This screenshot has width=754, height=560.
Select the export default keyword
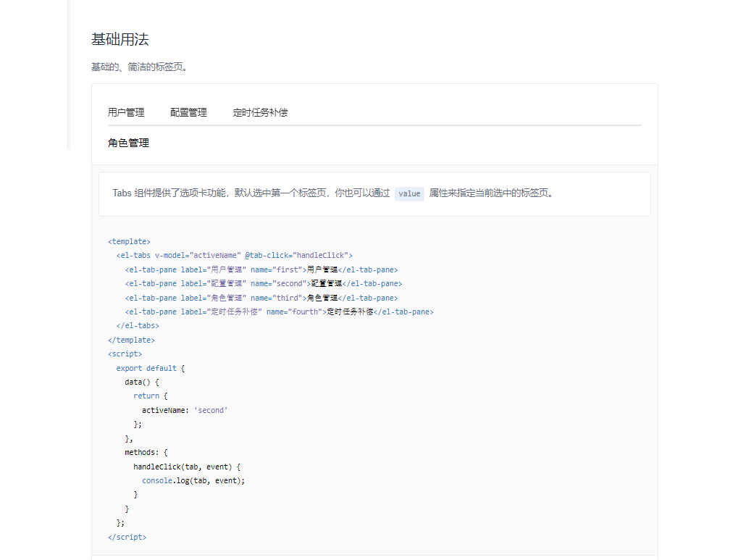[145, 367]
